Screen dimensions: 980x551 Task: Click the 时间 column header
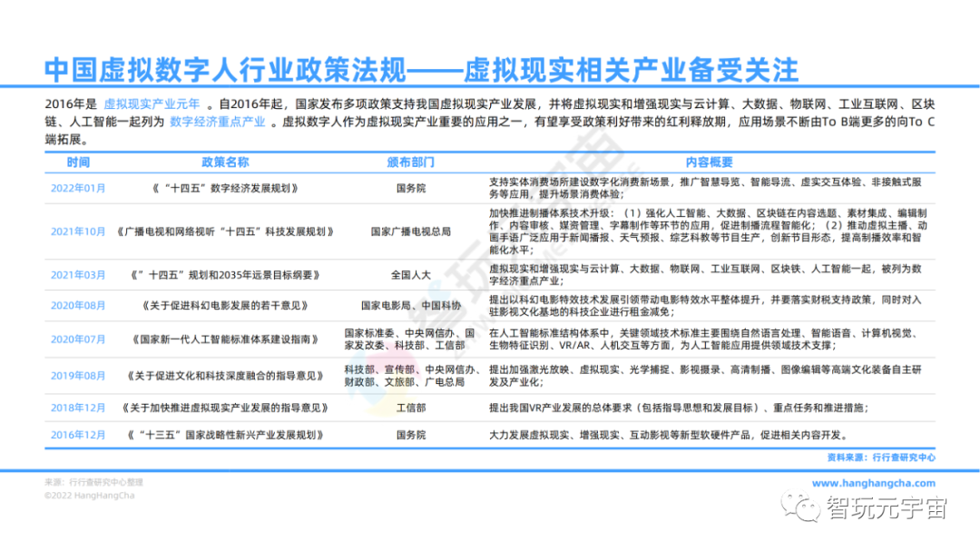78,162
